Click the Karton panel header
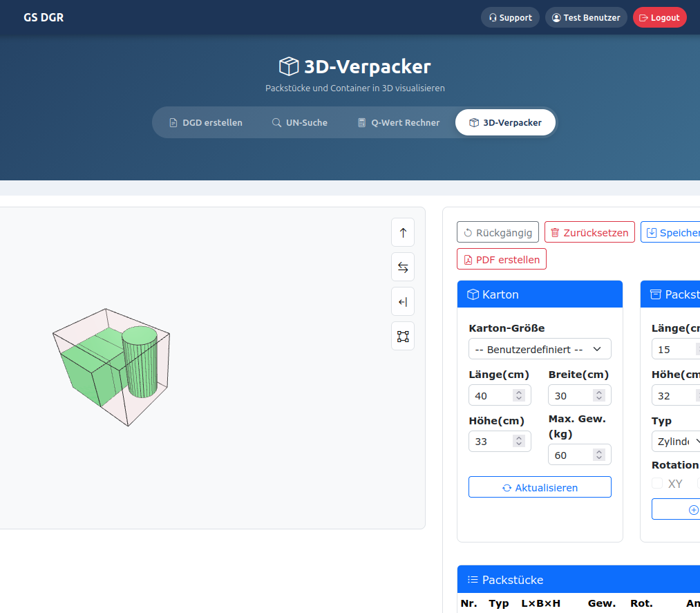700x613 pixels. (540, 294)
